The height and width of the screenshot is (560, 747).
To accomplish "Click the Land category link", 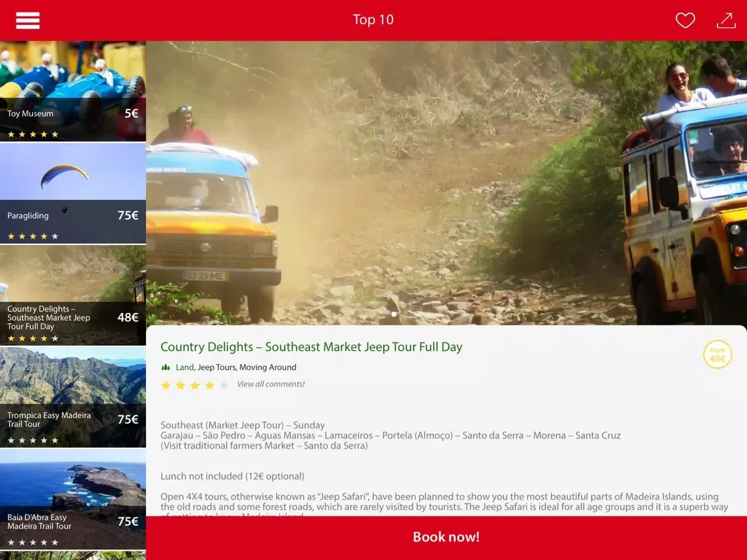I will [184, 367].
